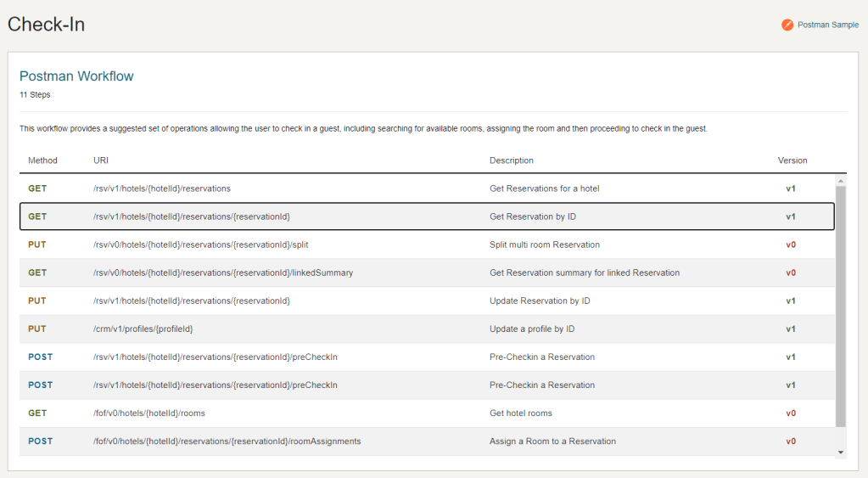Open the Postman Sample link

(827, 25)
